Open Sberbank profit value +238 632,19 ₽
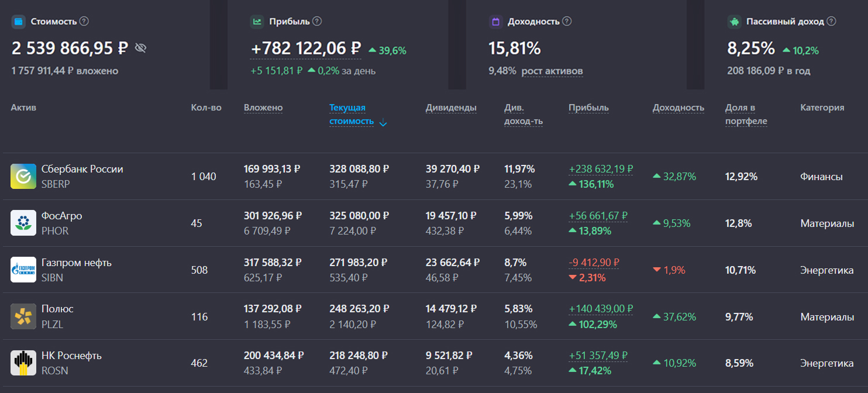Image resolution: width=868 pixels, height=393 pixels. (x=600, y=169)
